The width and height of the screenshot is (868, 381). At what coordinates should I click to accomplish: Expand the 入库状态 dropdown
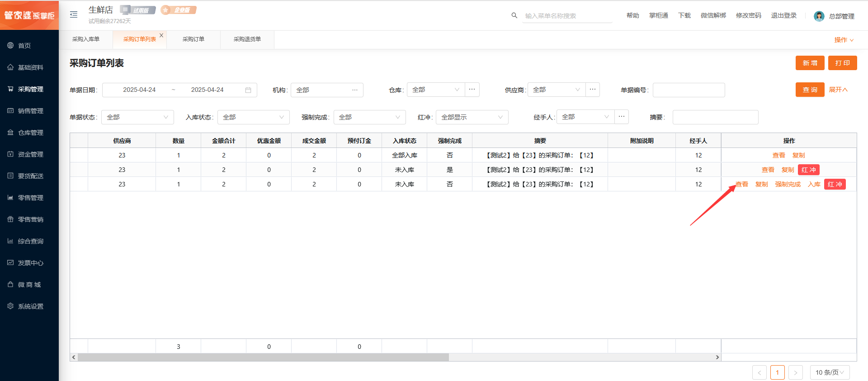click(253, 117)
